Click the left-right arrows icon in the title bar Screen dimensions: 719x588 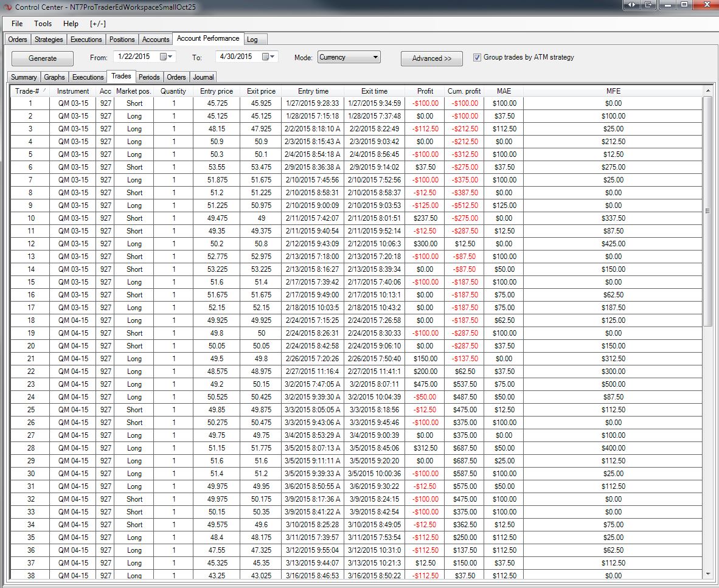point(632,5)
